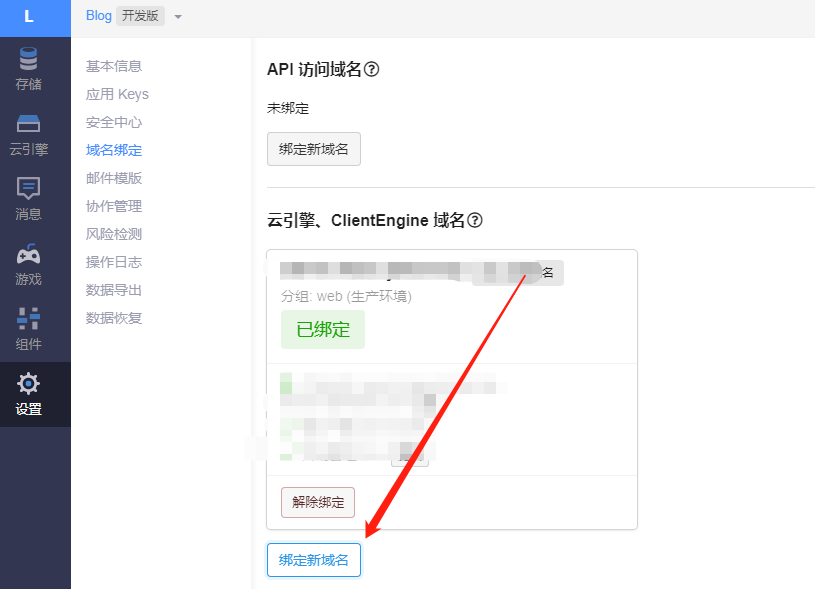Select 应用 Keys in the settings menu

point(117,94)
